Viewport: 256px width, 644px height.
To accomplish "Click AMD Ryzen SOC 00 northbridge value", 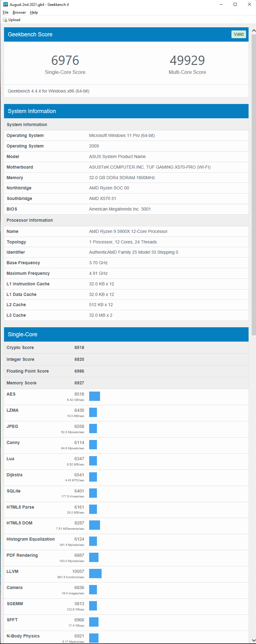I will pos(109,188).
